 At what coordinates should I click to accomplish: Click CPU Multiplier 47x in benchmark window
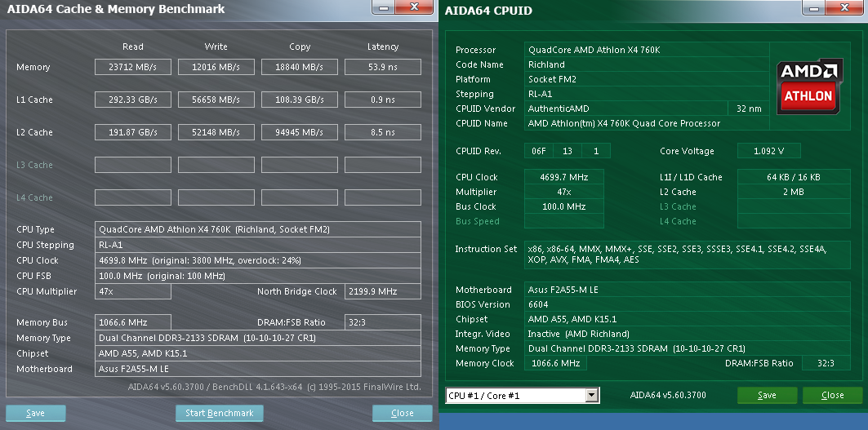click(x=133, y=291)
